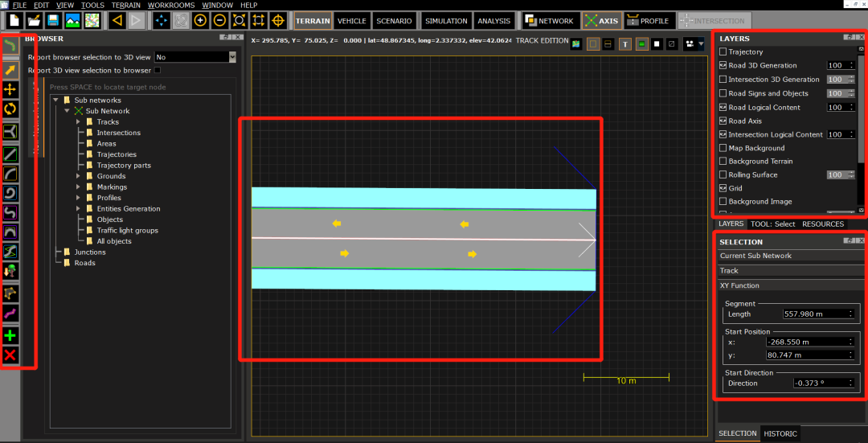Open the camera view dropdown arrow
This screenshot has height=443, width=868.
(701, 44)
